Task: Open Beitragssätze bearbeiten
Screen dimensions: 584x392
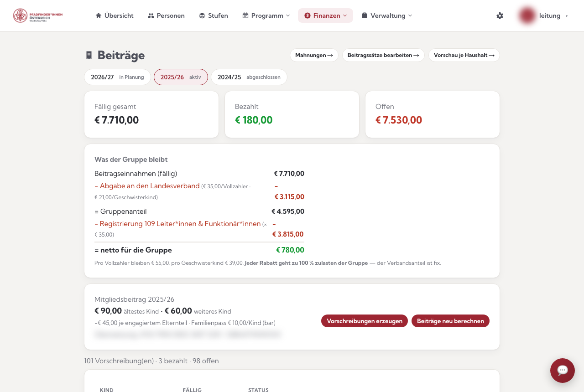Action: 383,55
